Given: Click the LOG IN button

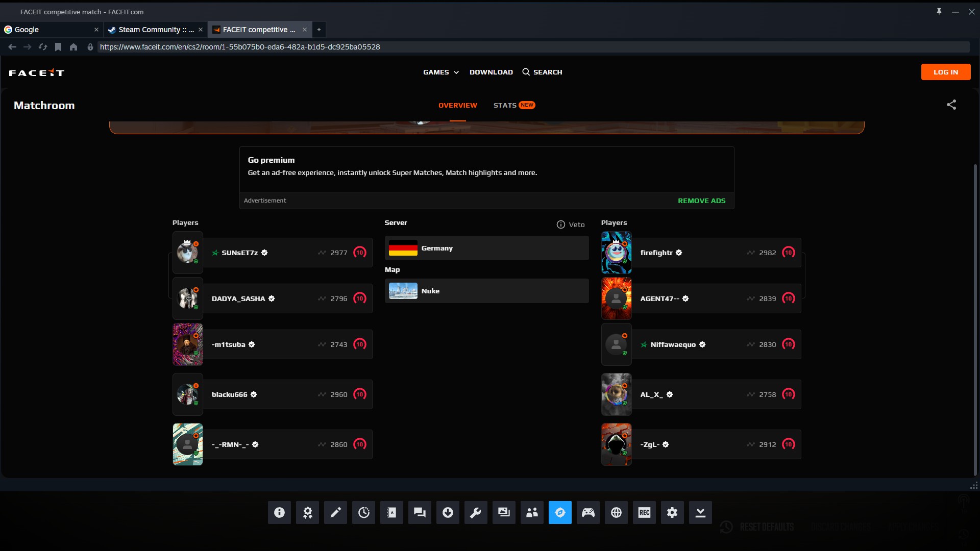Looking at the screenshot, I should pyautogui.click(x=946, y=72).
